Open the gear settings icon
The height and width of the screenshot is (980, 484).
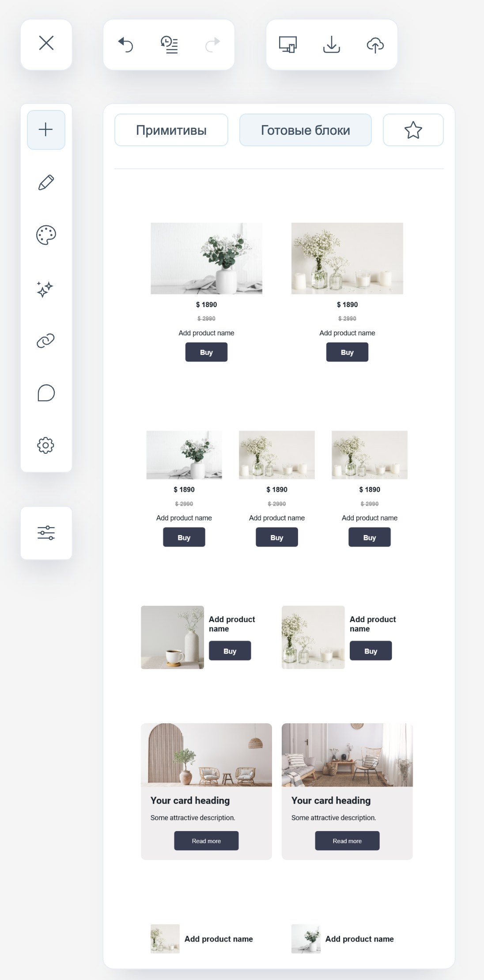(x=46, y=445)
